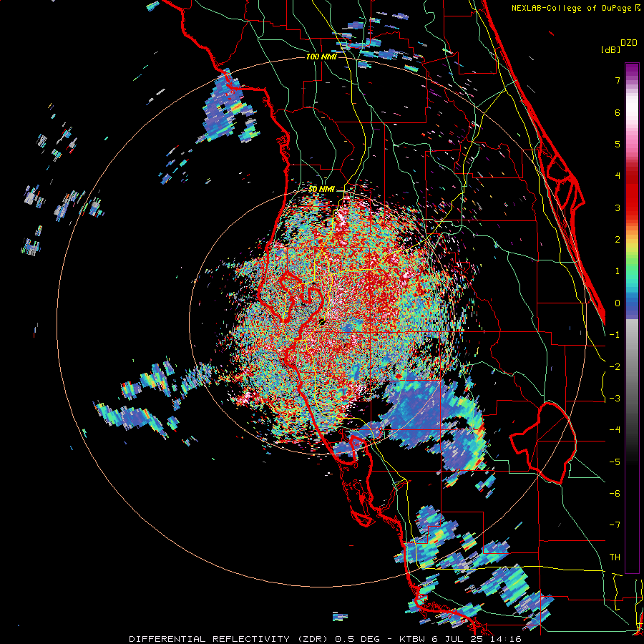Click the 5 value on color scale
Viewport: 644px width, 644px height.
[618, 144]
